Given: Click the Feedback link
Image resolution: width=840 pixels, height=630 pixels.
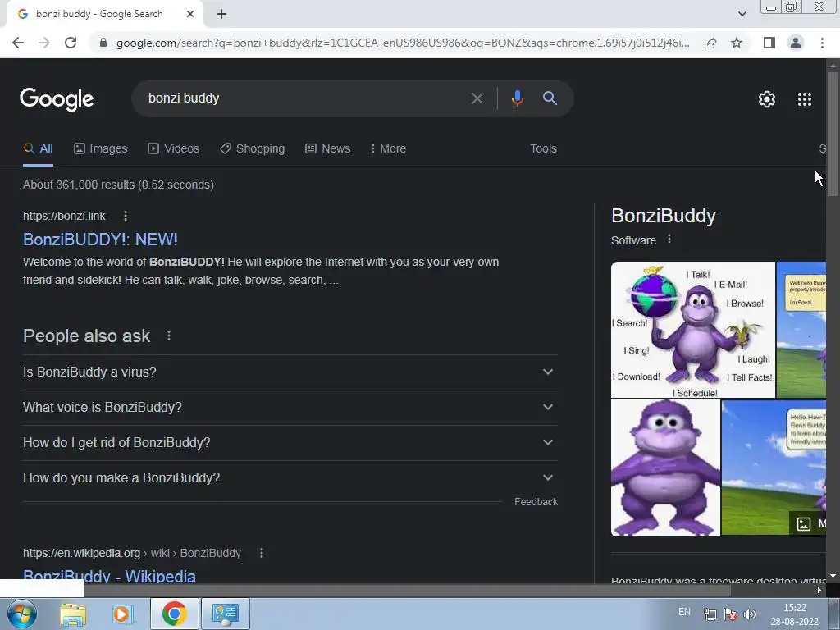Looking at the screenshot, I should coord(536,502).
